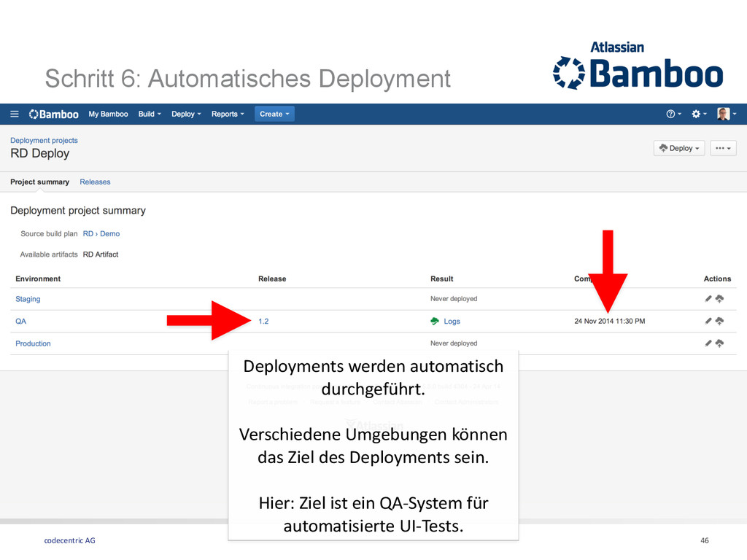The height and width of the screenshot is (560, 747).
Task: Follow the Deployment projects breadcrumb link
Action: point(44,141)
